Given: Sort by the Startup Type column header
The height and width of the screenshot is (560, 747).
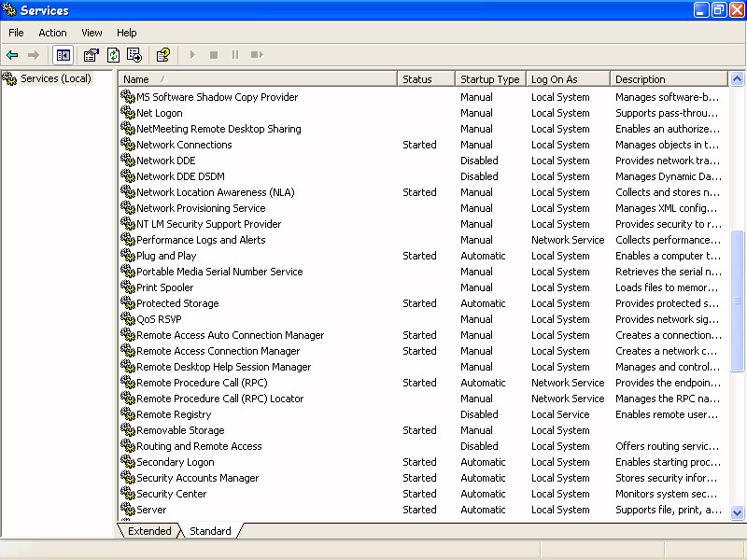Looking at the screenshot, I should pos(490,79).
